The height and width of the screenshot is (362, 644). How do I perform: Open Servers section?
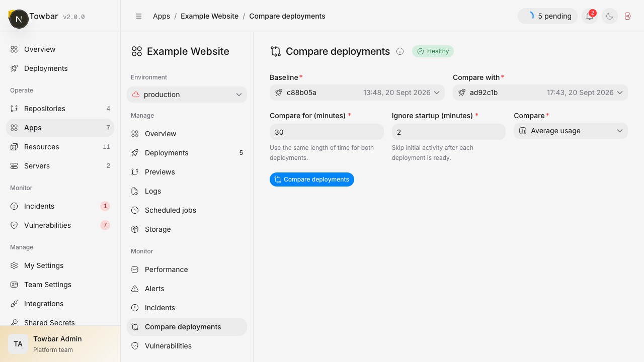(60, 166)
